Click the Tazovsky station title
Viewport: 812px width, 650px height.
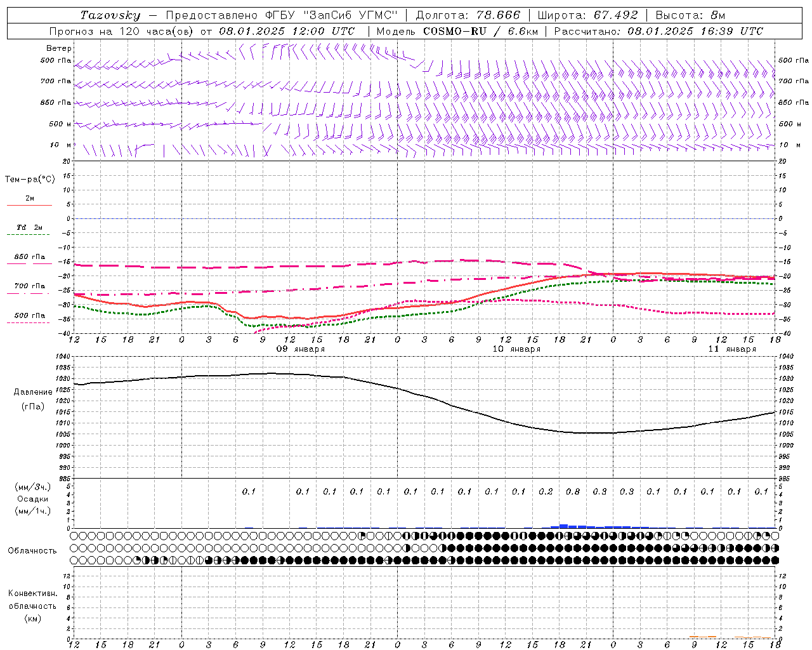click(x=110, y=15)
